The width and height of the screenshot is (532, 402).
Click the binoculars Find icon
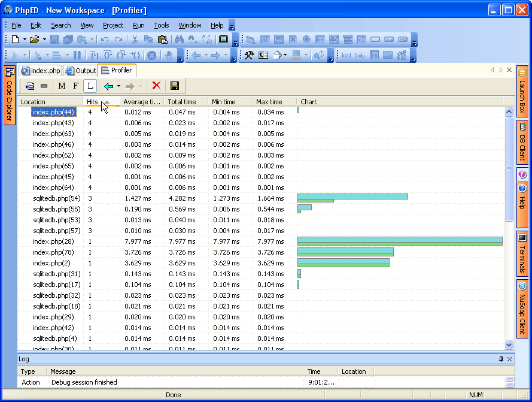[x=179, y=40]
